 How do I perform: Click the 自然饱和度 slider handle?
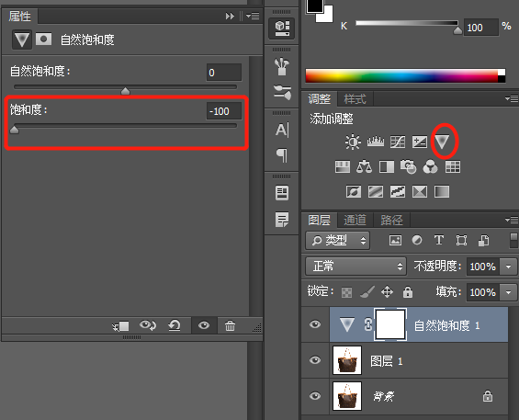pos(125,91)
